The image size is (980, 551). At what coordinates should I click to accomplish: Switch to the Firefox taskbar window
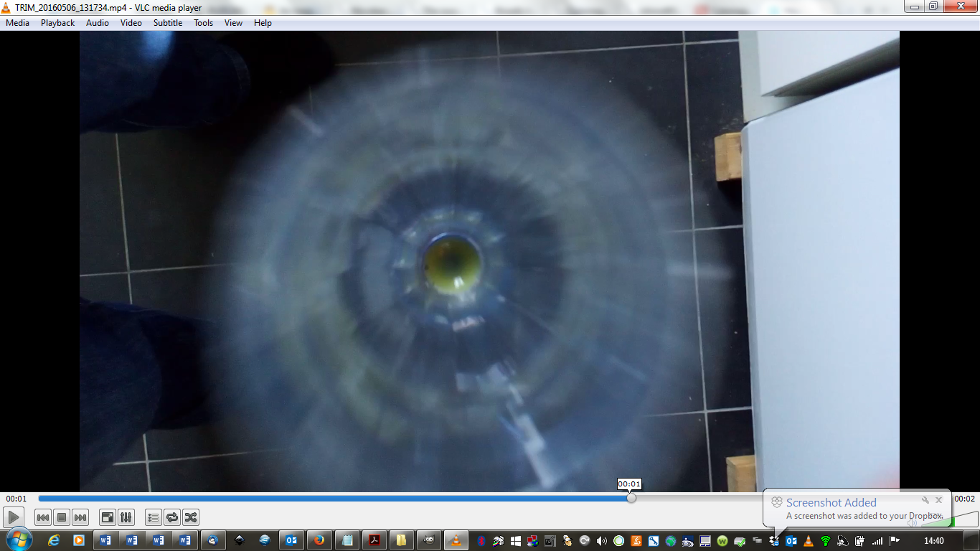319,540
